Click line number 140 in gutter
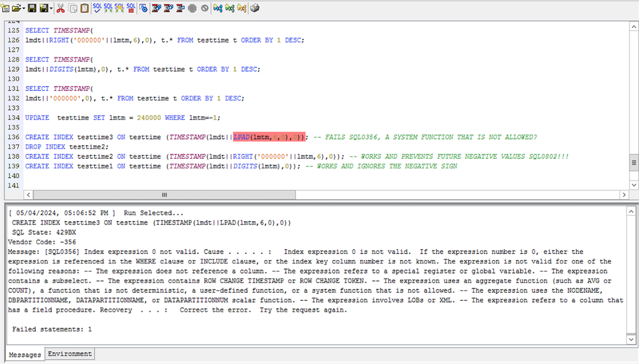The width and height of the screenshot is (639, 364). (13, 176)
